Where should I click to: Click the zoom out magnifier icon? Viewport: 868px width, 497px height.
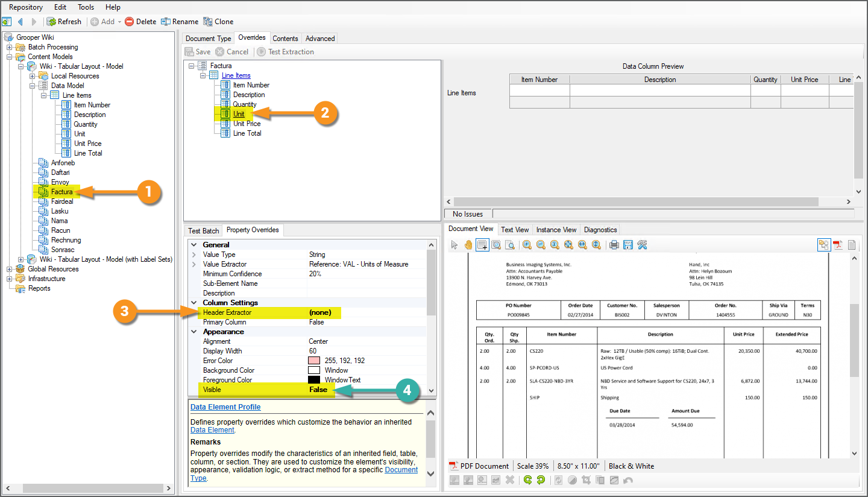coord(541,245)
